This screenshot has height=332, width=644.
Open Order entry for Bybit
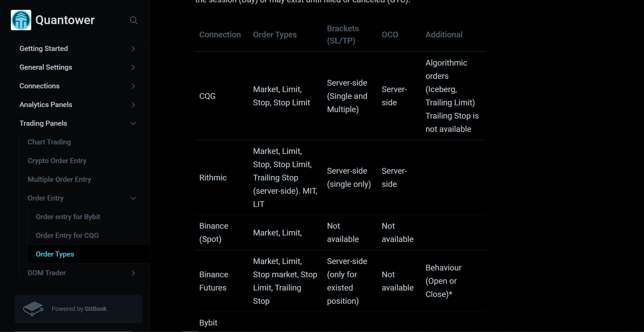[68, 217]
